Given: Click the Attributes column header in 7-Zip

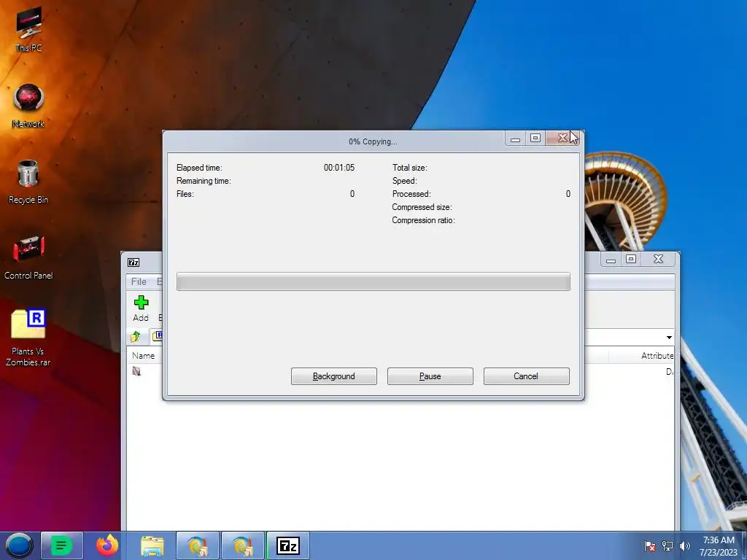Looking at the screenshot, I should (x=657, y=356).
